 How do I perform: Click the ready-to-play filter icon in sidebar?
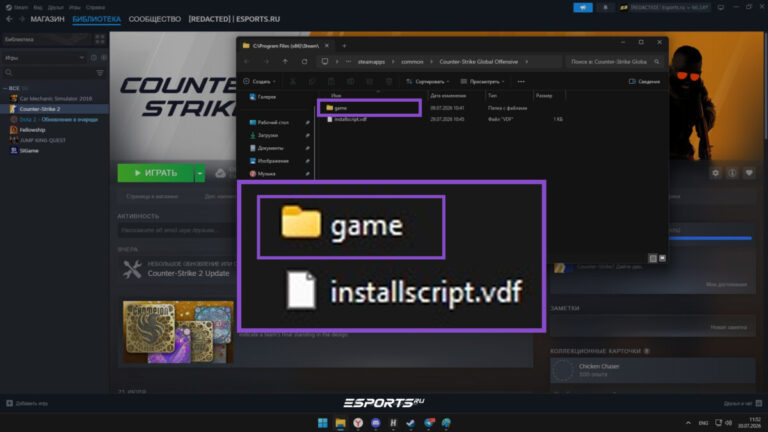[103, 58]
